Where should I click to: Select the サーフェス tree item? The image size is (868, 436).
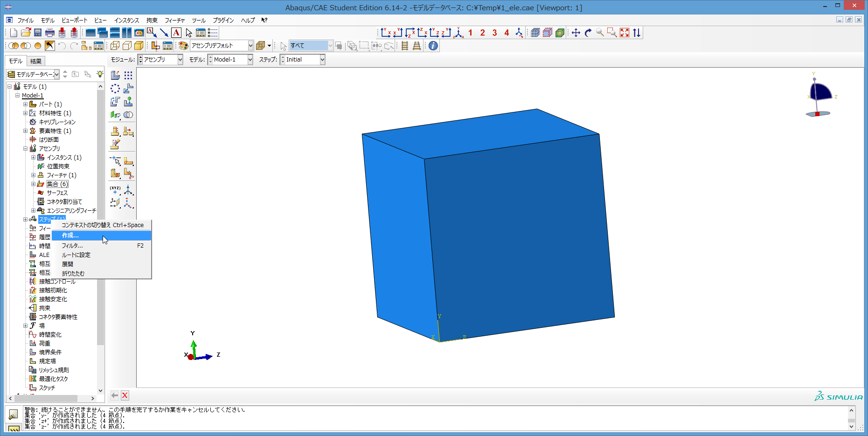[x=57, y=193]
